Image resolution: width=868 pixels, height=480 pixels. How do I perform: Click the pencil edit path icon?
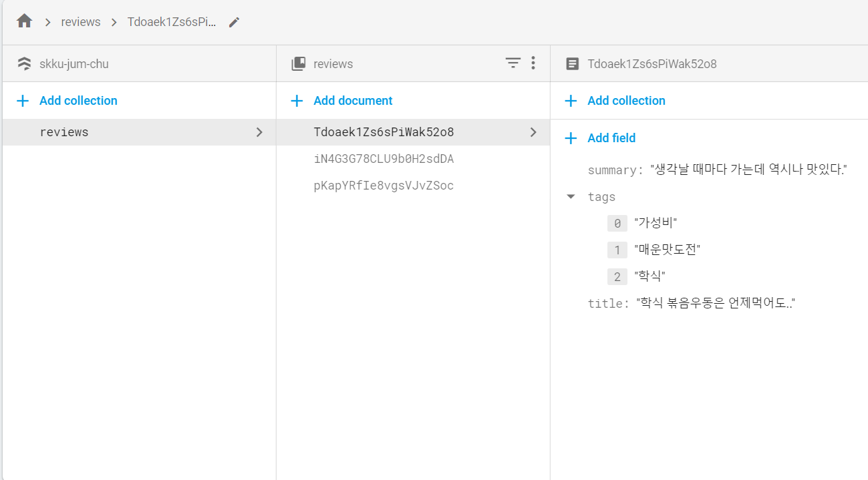tap(234, 22)
